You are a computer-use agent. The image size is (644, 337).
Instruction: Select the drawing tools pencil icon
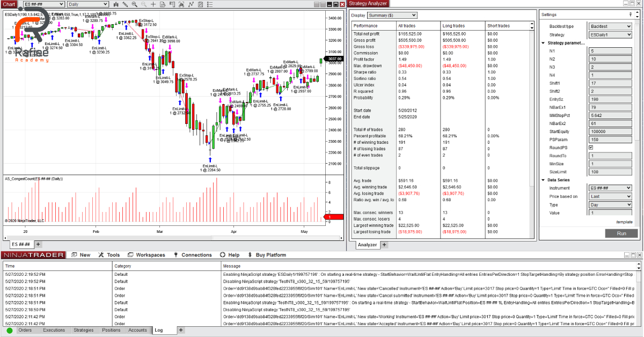pos(125,4)
